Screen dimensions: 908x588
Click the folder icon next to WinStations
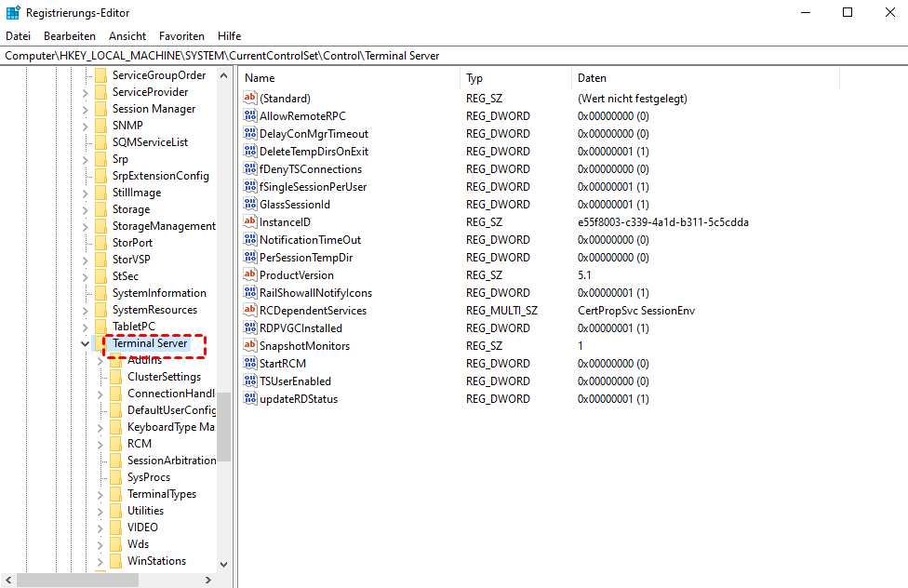click(x=115, y=561)
